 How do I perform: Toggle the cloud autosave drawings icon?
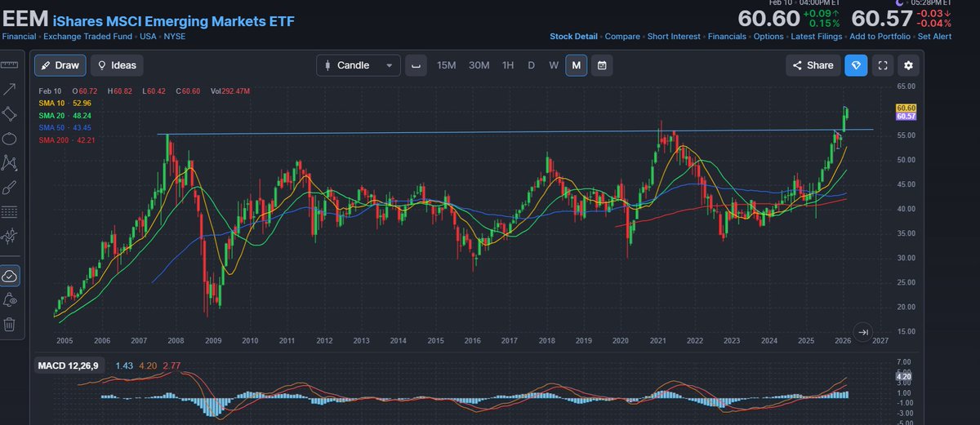point(10,276)
